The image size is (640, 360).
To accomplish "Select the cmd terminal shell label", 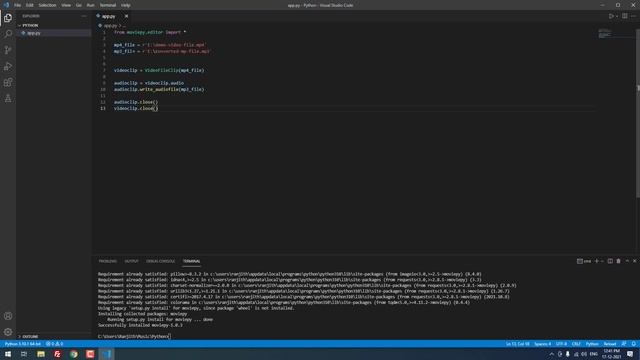I will click(584, 261).
